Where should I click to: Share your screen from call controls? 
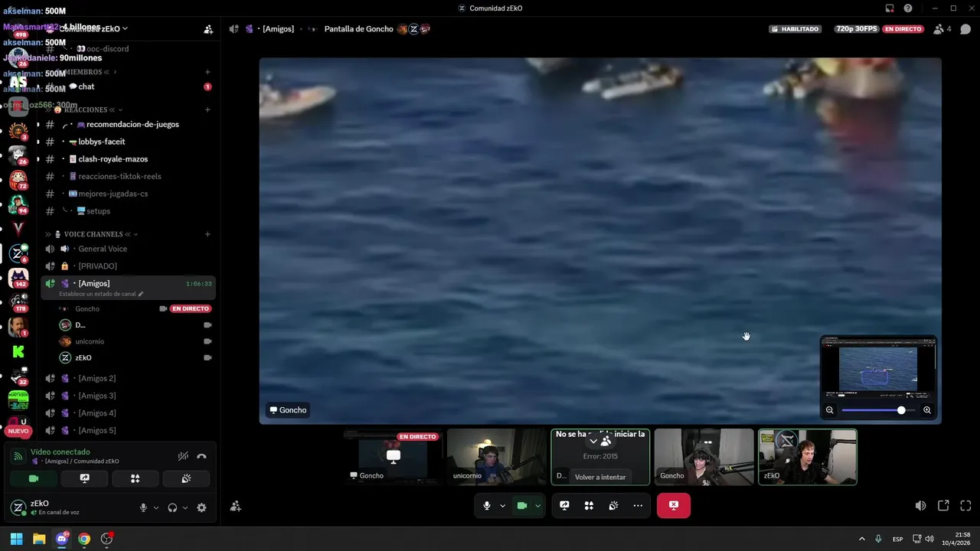click(564, 506)
